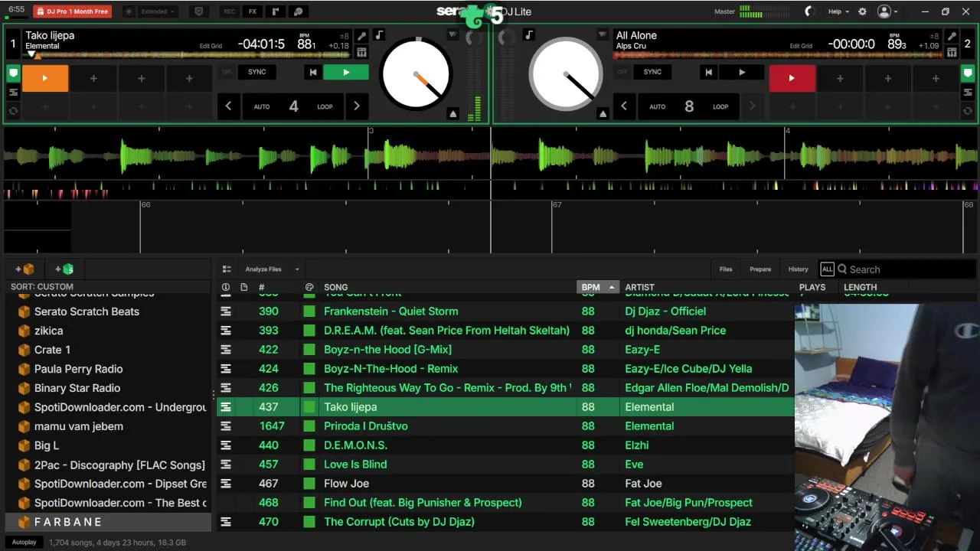Toggle deck 1 auto loop 4
This screenshot has width=980, height=551.
click(293, 106)
